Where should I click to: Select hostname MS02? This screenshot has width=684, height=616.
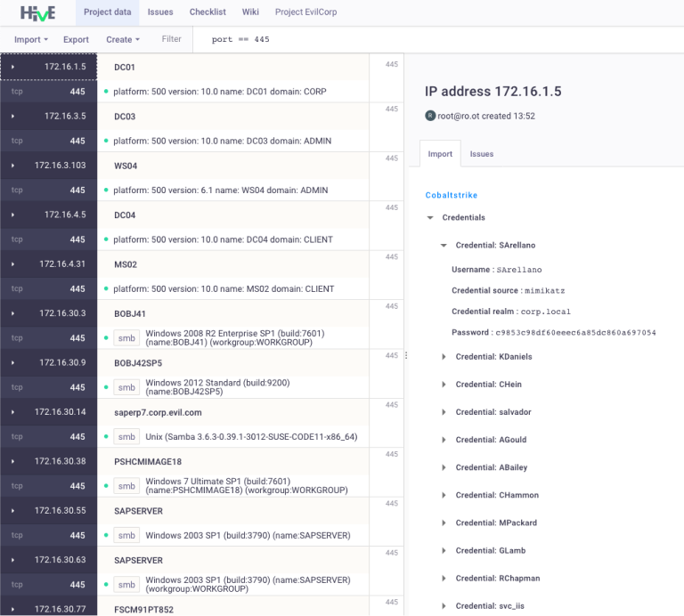pos(126,264)
